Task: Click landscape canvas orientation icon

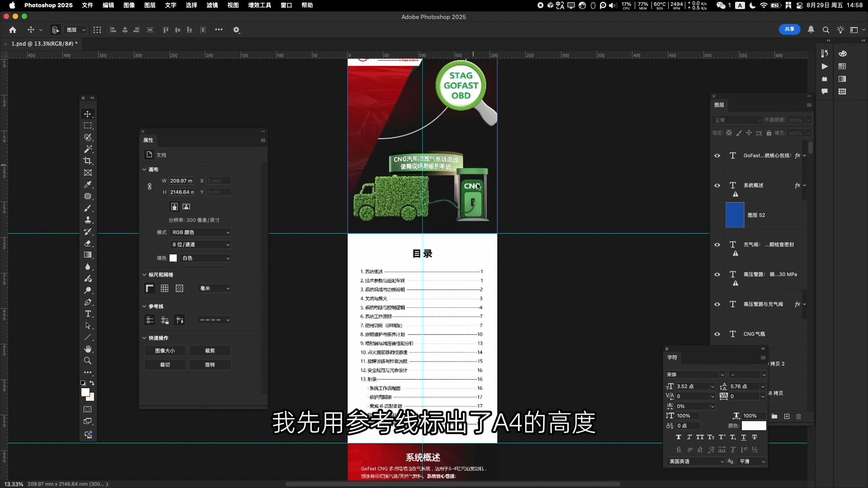Action: (186, 206)
